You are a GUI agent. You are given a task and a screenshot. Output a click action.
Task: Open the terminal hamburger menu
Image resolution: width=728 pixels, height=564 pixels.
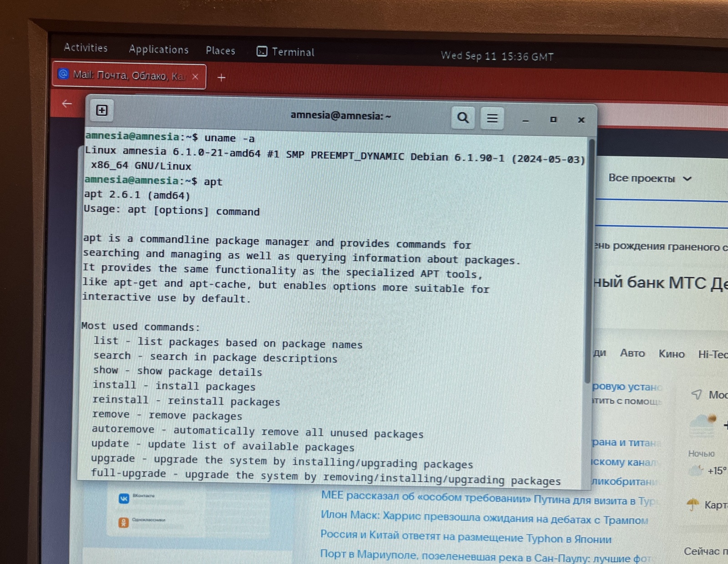(492, 118)
